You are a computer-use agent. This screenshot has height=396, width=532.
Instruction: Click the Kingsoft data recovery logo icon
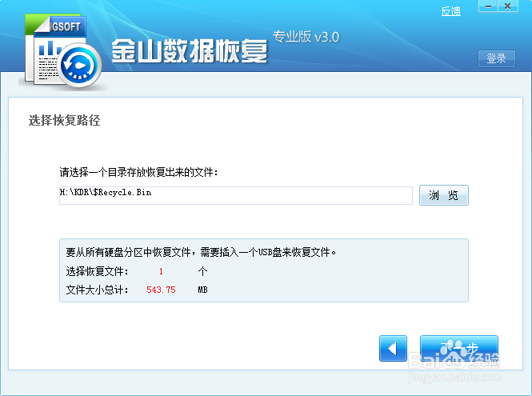(62, 51)
